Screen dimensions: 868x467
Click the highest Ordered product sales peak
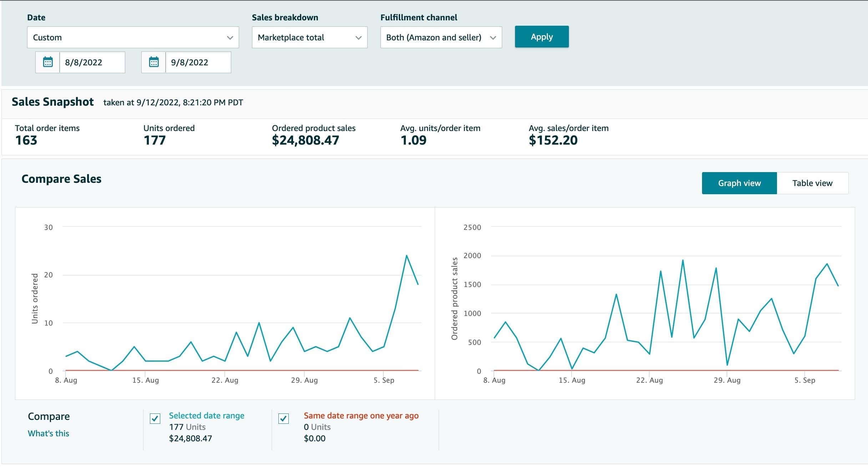(x=683, y=260)
